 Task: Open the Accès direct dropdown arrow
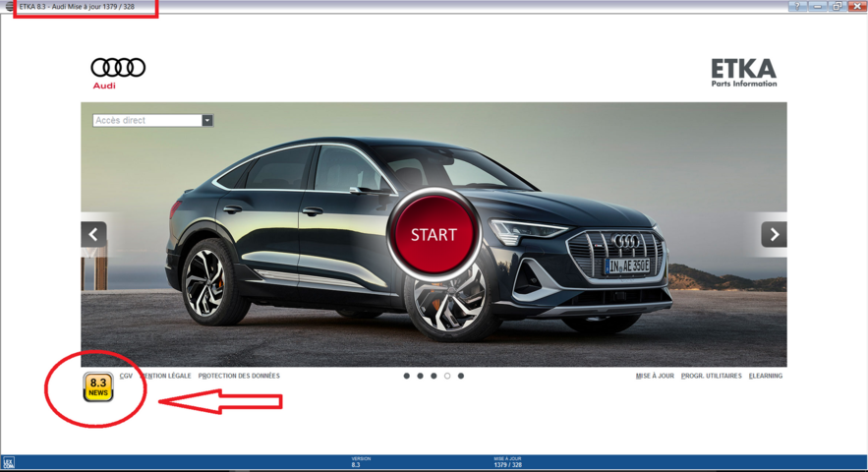tap(207, 120)
